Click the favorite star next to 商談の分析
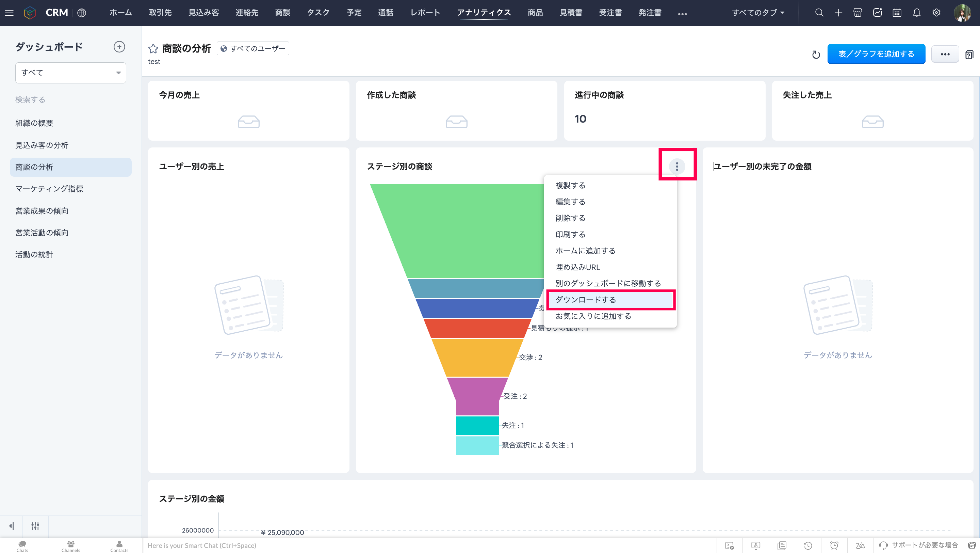This screenshot has width=980, height=553. 153,49
